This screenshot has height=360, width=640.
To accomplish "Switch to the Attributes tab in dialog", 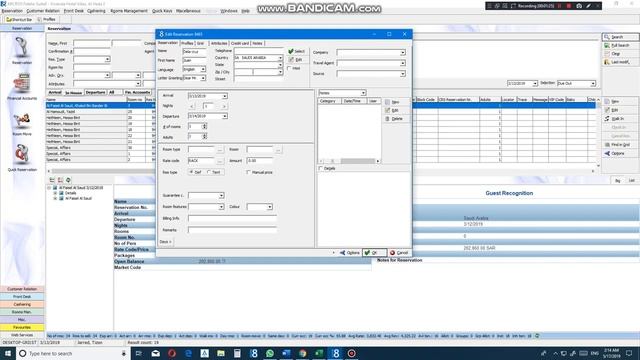I will coord(219,43).
